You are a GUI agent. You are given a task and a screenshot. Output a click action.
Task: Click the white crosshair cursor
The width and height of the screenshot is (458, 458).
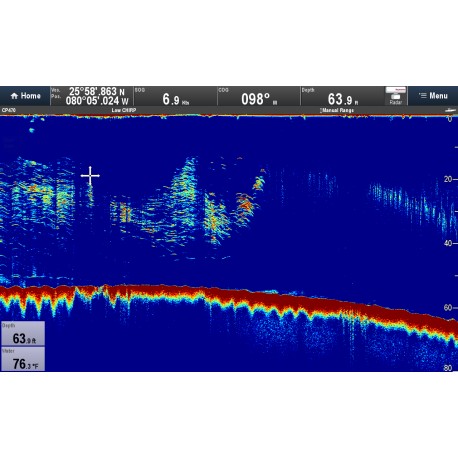click(90, 175)
